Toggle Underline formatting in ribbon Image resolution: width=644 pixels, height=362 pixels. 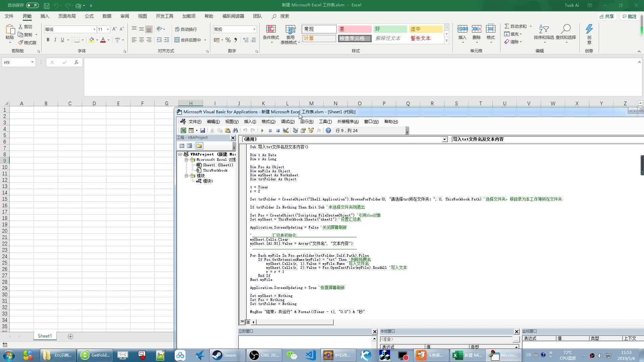[x=62, y=40]
